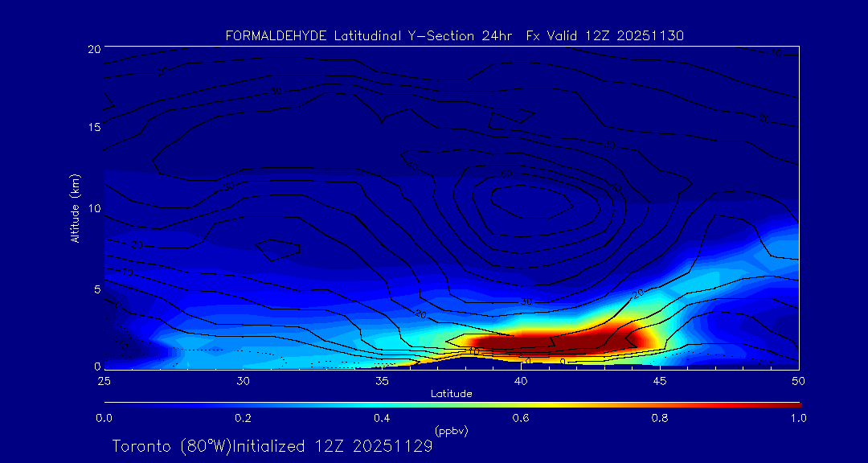Click the latitude tick label '35'
The height and width of the screenshot is (463, 868).
pos(382,381)
